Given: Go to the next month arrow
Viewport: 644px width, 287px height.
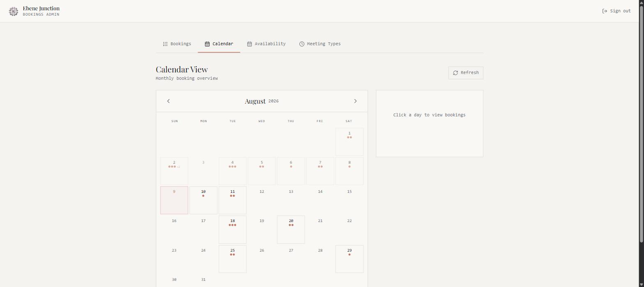Looking at the screenshot, I should pos(355,101).
